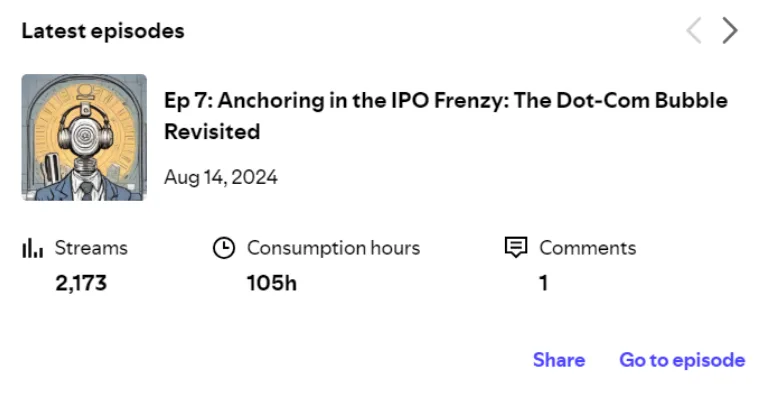Click the Comments speech bubble icon
The image size is (764, 393).
point(516,247)
